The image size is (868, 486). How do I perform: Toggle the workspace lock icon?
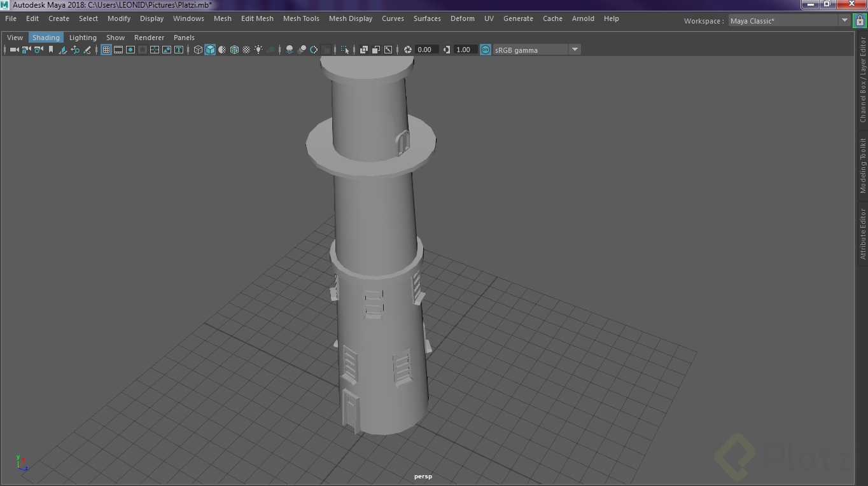858,20
